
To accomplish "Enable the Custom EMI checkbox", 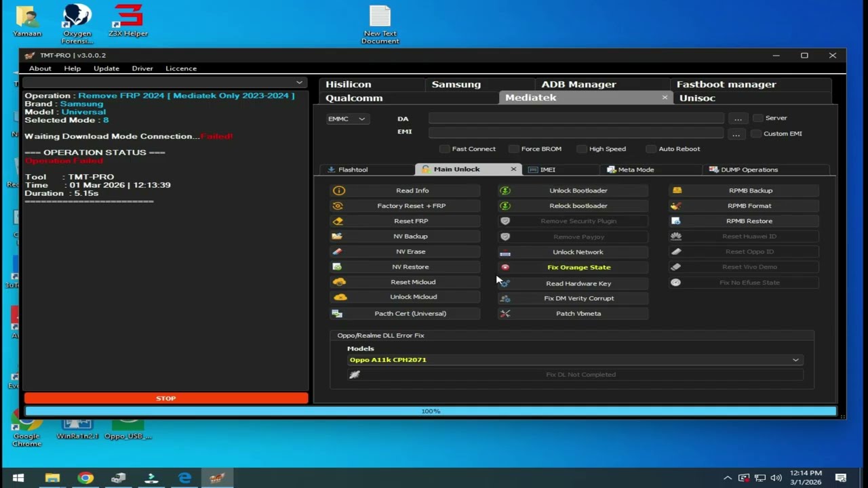I will 756,134.
